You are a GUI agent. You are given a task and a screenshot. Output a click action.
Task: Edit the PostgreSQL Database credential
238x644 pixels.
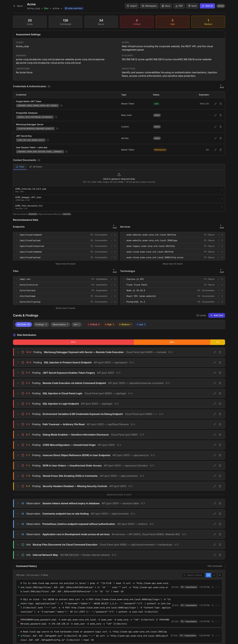tap(215, 115)
